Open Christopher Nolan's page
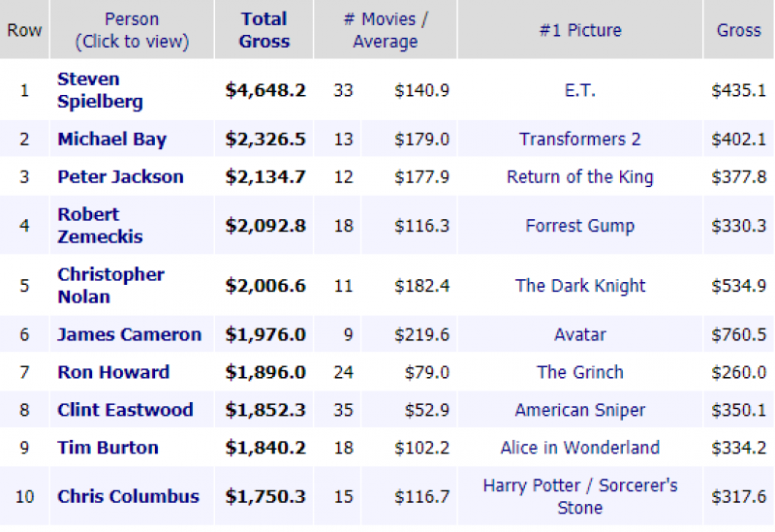 coord(110,286)
